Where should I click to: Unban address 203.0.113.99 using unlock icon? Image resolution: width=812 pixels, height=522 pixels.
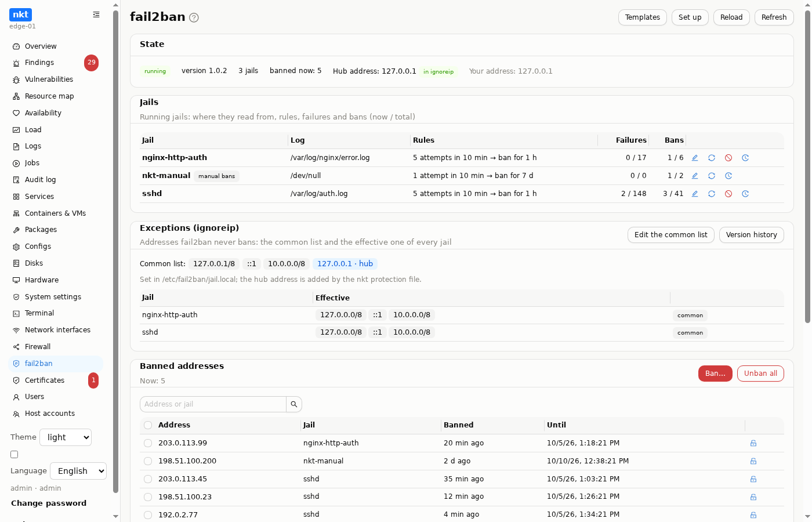[x=753, y=443]
